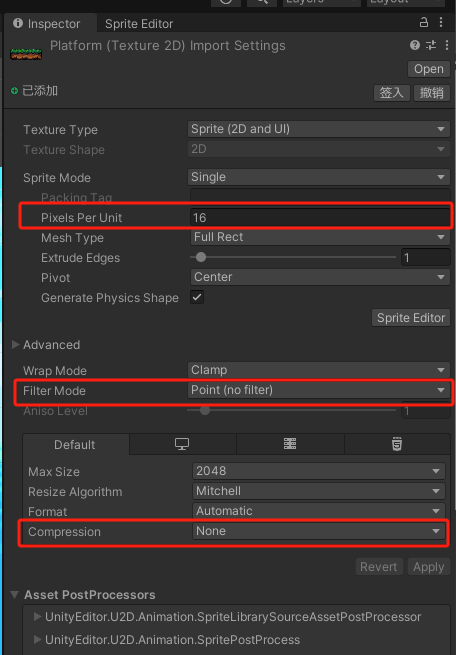Viewport: 456px width, 655px height.
Task: Open the Filter Mode dropdown
Action: point(319,390)
